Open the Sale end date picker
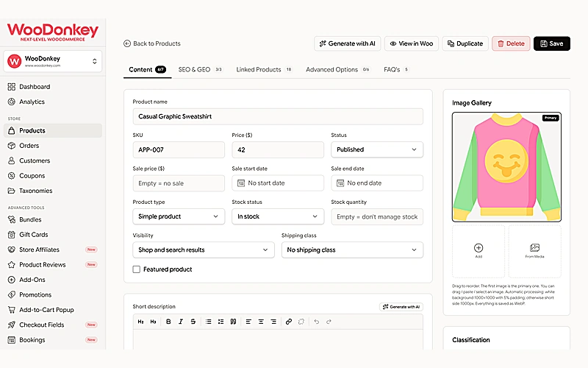Viewport: 588px width, 368px height. [x=377, y=183]
